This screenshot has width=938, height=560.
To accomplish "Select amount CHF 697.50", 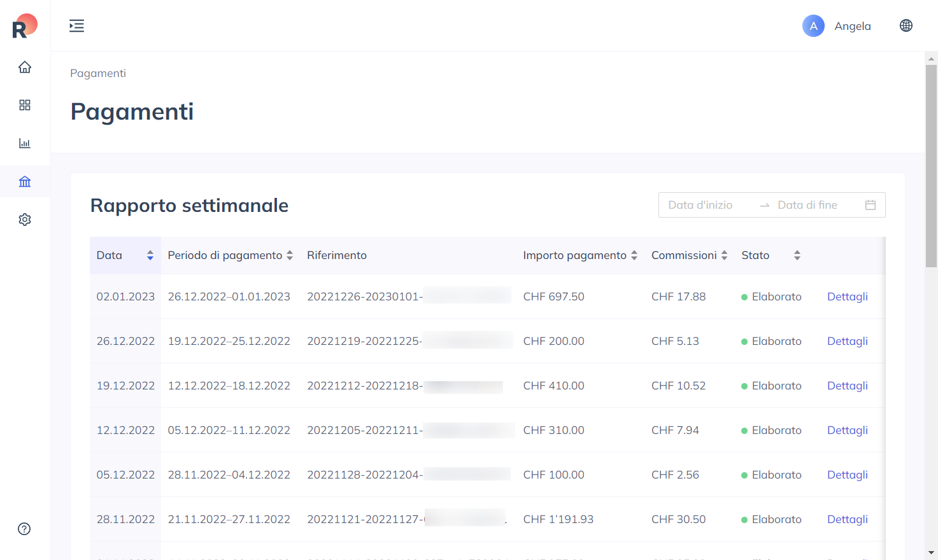I will [x=554, y=297].
